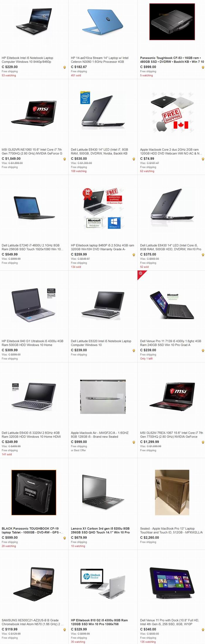Open HP Elitebook 8460P laptop listing title
Screen dimensions: 205x644
coord(102,247)
